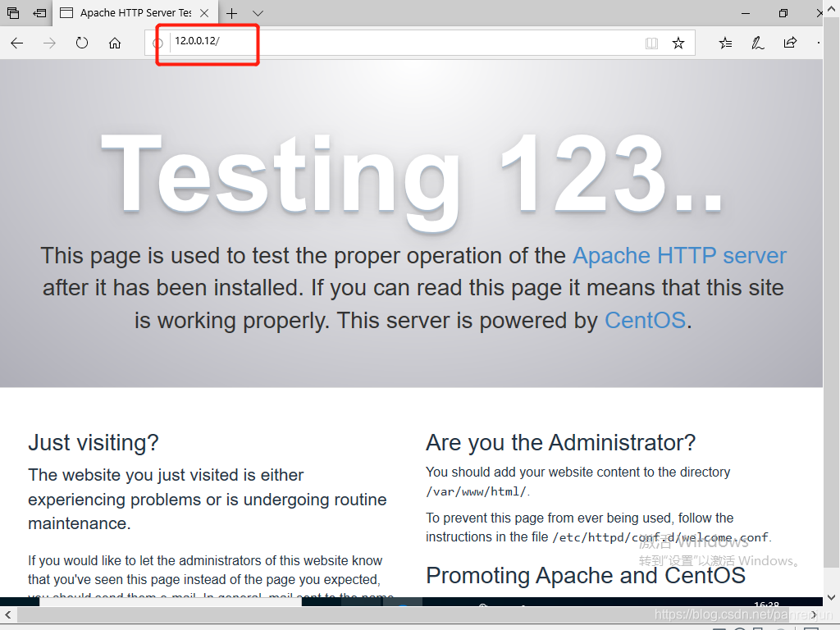Click the 'Are you the Administrator?' heading

coord(560,442)
